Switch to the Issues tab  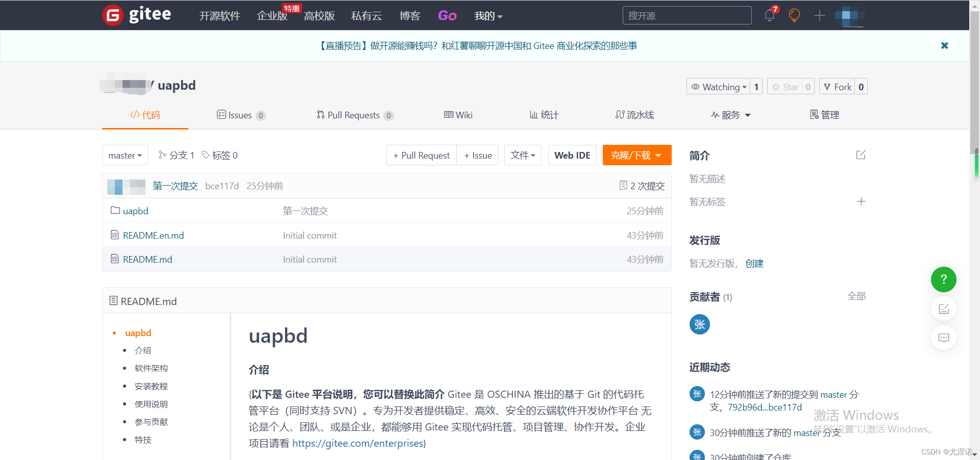(x=241, y=115)
